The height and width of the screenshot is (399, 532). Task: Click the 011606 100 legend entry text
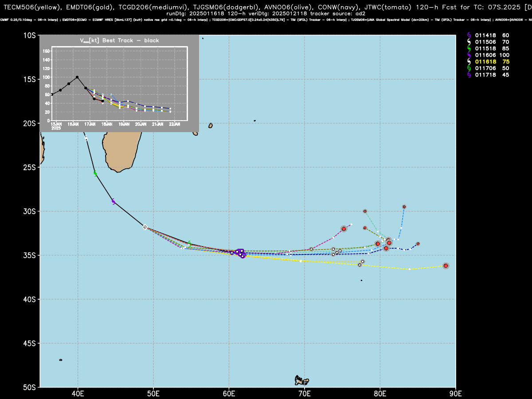(492, 55)
